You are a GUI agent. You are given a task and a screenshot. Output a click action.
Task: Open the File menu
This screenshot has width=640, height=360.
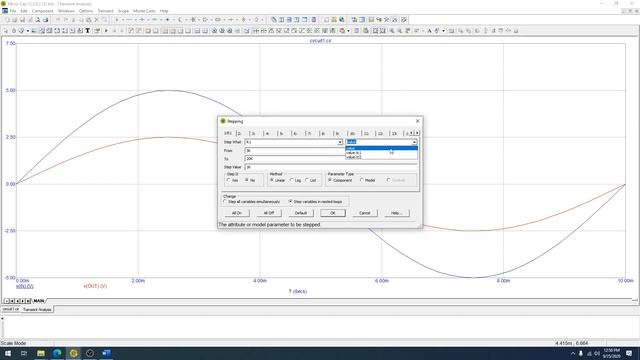[x=13, y=11]
